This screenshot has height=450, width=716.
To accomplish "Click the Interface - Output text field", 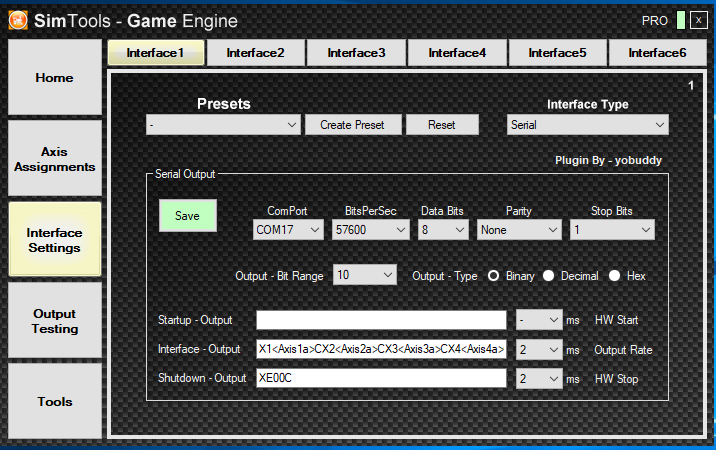I will (x=381, y=349).
